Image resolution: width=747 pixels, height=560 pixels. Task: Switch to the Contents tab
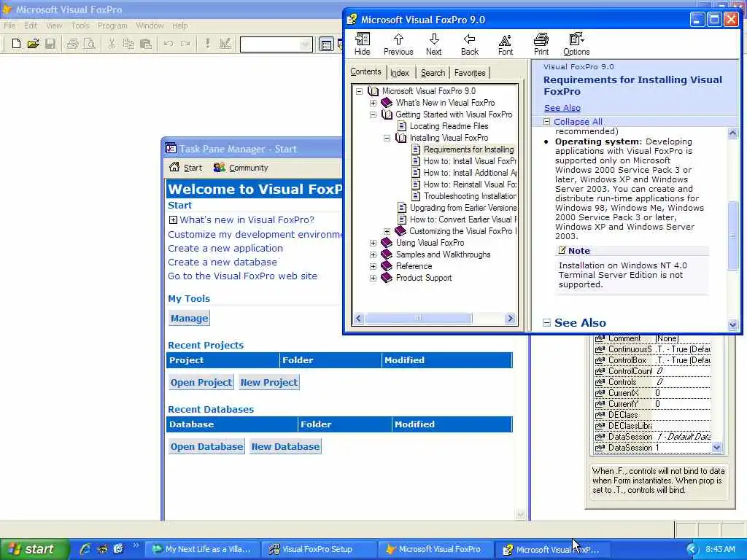tap(366, 71)
